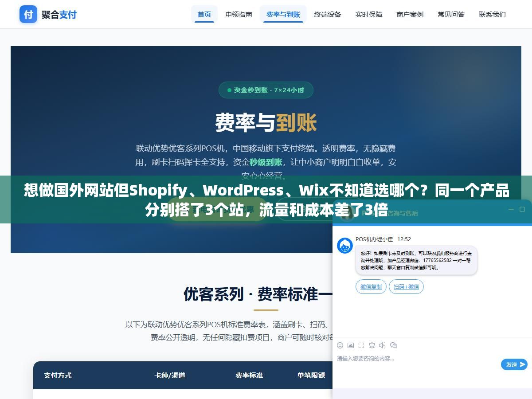
Task: Open the 常见问答 nav item
Action: point(451,14)
